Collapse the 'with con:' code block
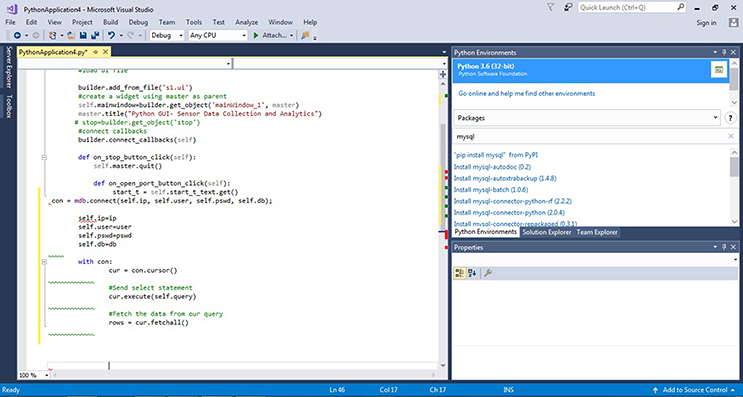The image size is (743, 397). 44,262
